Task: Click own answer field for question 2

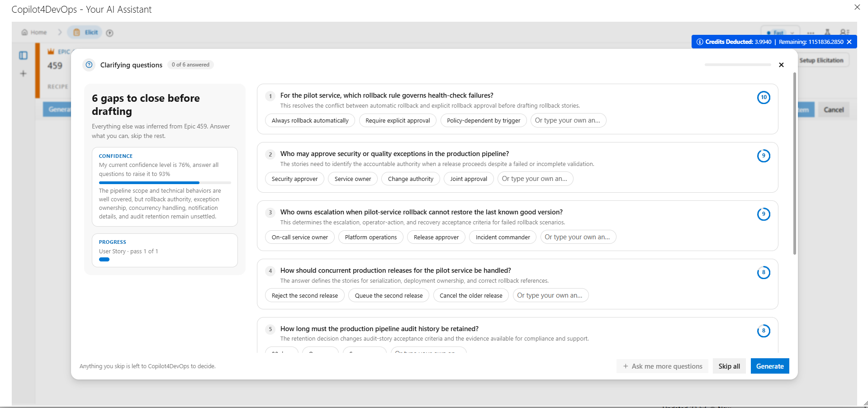Action: coord(535,179)
